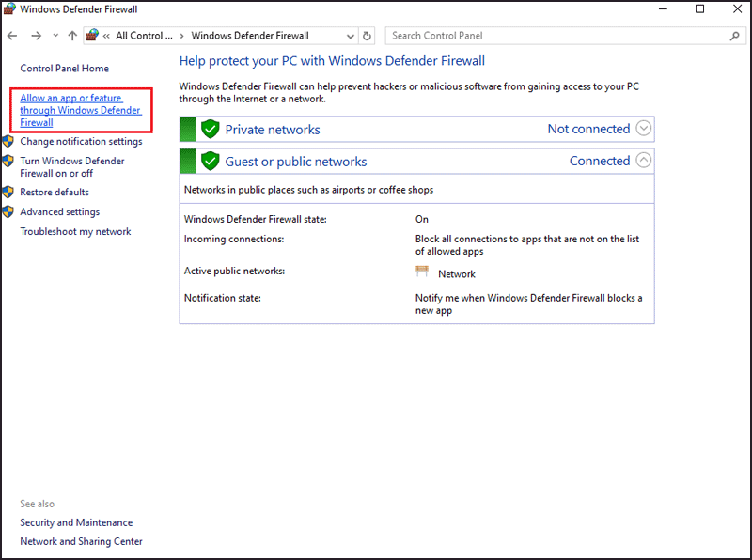Click the Private networks heading

(x=273, y=130)
